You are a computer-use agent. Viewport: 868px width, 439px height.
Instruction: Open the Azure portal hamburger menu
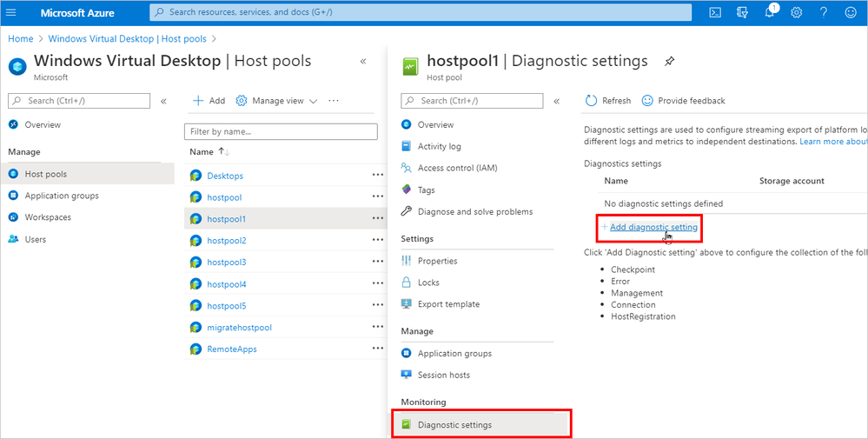pos(10,12)
